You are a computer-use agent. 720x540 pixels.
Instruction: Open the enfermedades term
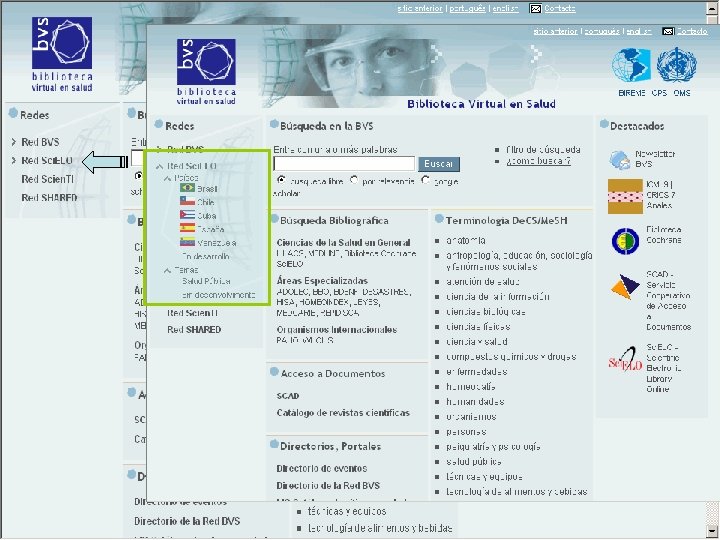tap(477, 371)
